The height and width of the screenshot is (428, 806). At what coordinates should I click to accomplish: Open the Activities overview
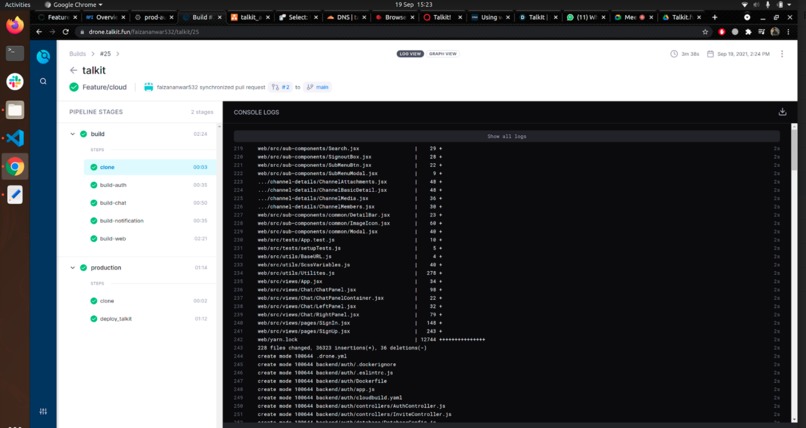(17, 5)
